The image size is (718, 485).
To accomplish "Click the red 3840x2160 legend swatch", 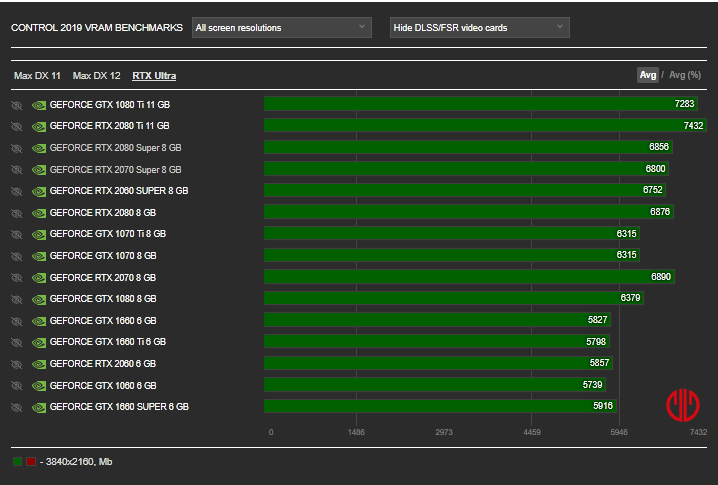I will coord(31,461).
